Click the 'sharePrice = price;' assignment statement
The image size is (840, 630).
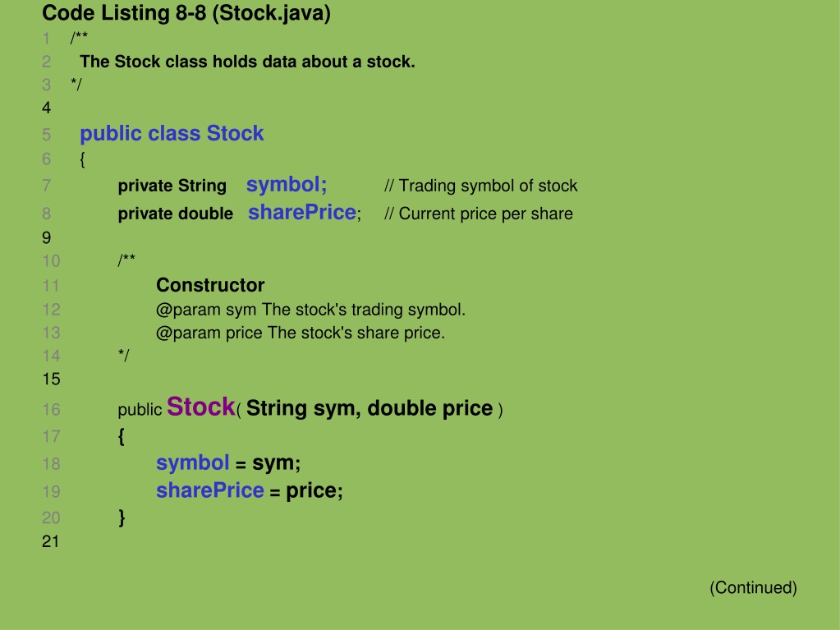tap(249, 490)
